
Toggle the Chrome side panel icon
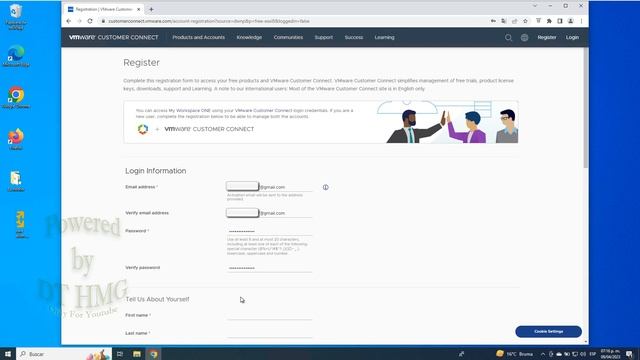coord(560,21)
